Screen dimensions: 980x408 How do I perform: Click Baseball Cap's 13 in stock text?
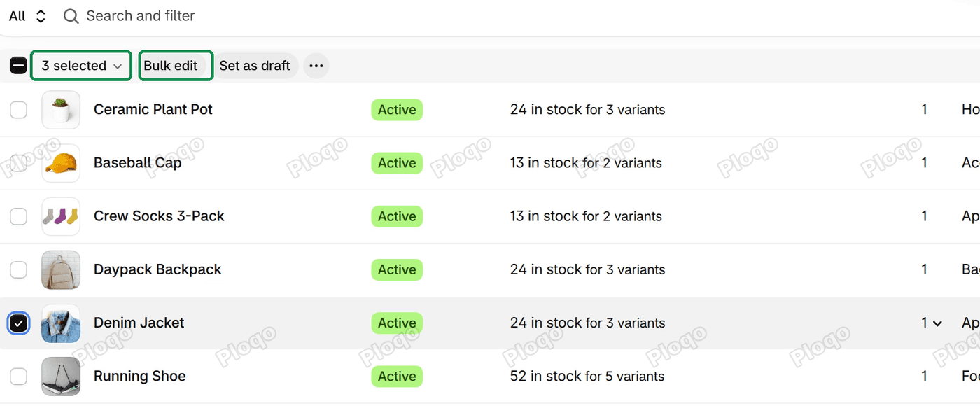[586, 163]
